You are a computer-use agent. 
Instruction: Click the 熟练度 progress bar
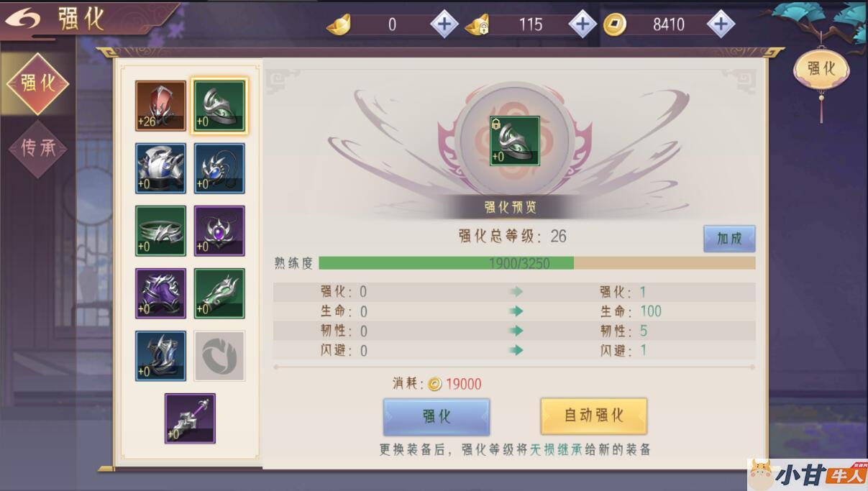coord(536,263)
